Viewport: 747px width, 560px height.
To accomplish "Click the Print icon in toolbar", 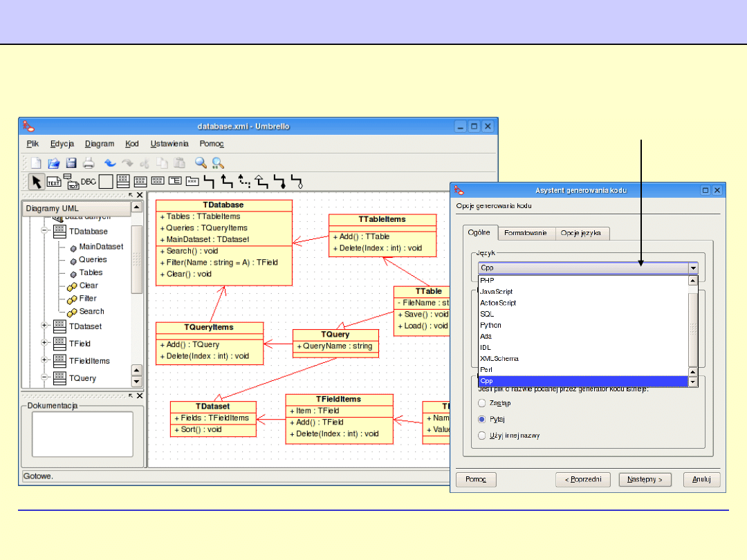I will [x=89, y=163].
